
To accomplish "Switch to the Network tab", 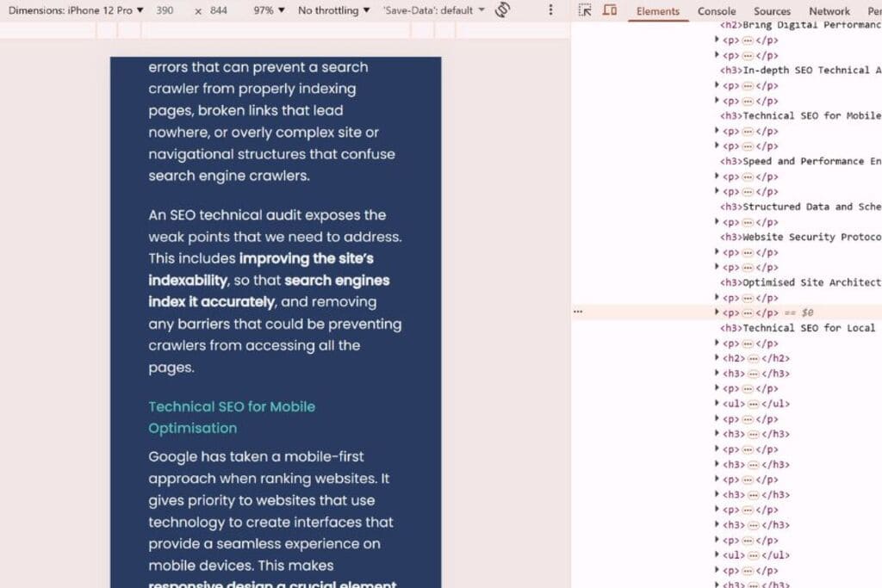I will 829,11.
